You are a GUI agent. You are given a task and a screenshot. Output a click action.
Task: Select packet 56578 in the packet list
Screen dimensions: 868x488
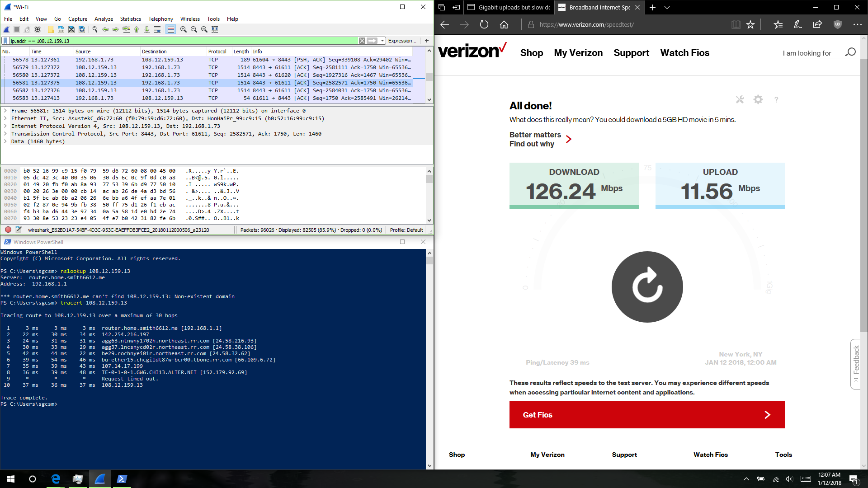207,60
